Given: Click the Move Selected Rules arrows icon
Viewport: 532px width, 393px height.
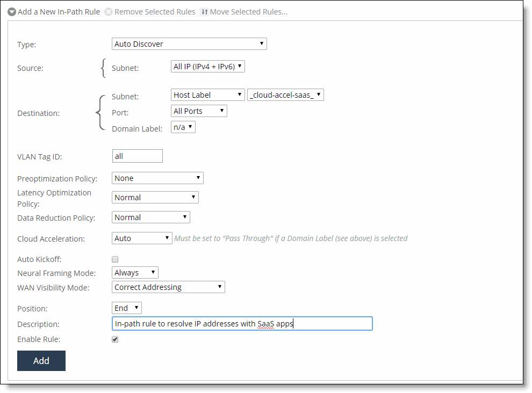Looking at the screenshot, I should click(204, 12).
